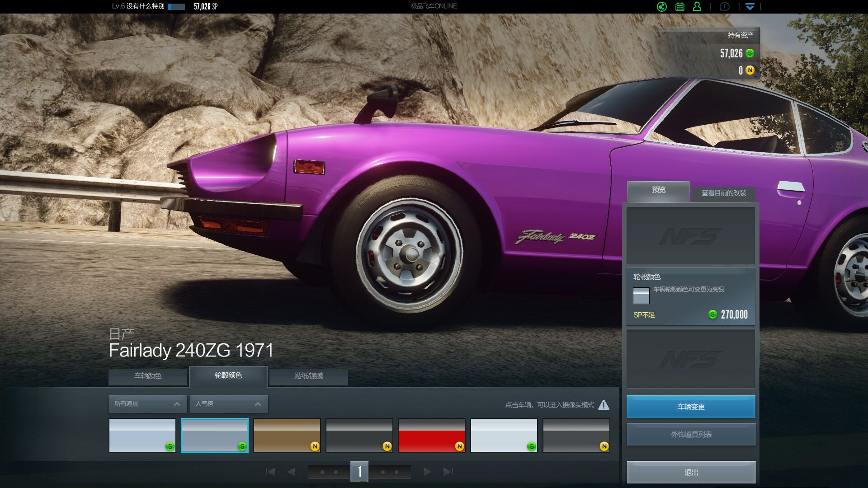Open the 所有道具 filter dropdown
868x488 pixels.
(147, 404)
